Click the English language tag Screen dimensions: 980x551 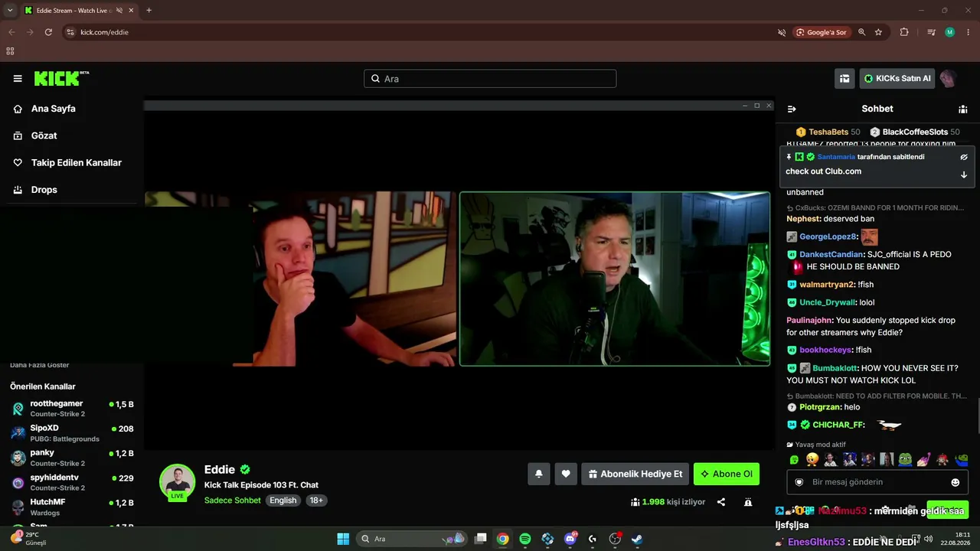[x=283, y=500]
